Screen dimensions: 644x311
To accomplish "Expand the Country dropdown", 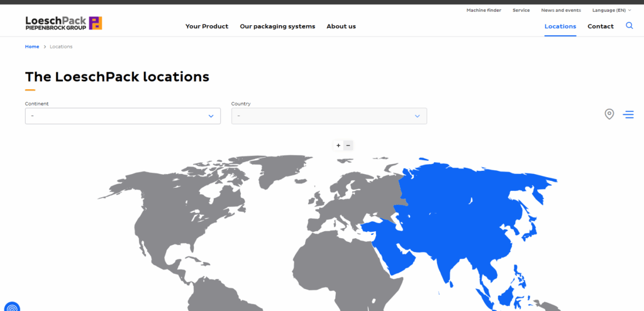I will [329, 116].
